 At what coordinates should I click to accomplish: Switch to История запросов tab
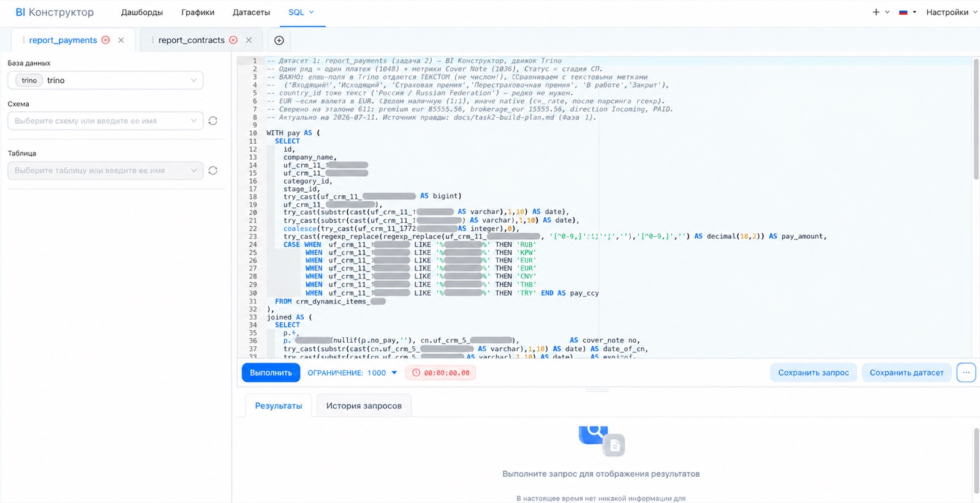tap(364, 406)
